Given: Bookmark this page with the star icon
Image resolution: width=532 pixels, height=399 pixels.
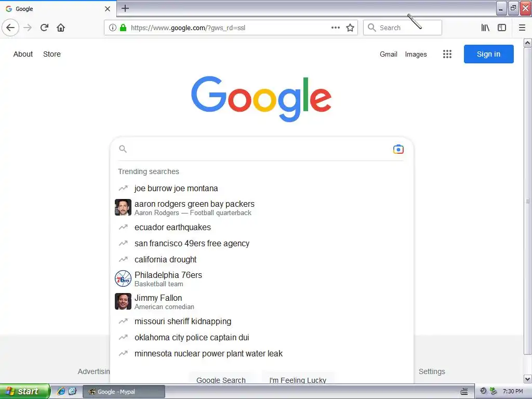Looking at the screenshot, I should [x=350, y=28].
